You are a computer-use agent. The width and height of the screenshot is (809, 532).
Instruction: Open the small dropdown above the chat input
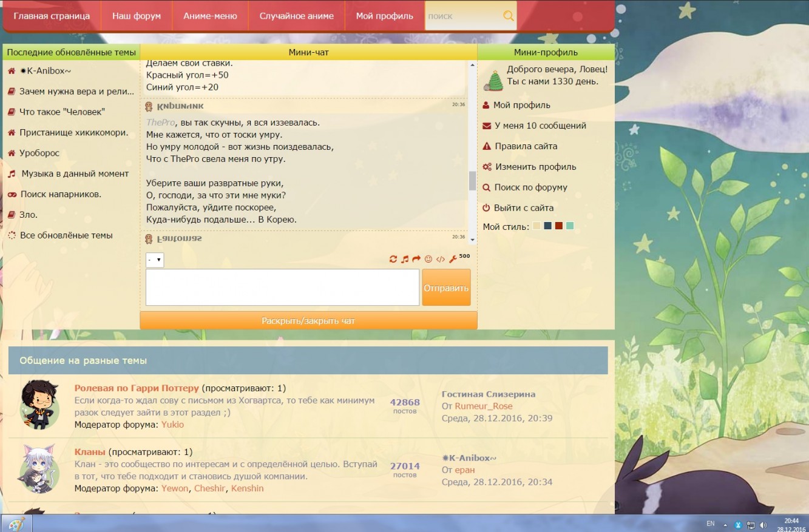[155, 260]
